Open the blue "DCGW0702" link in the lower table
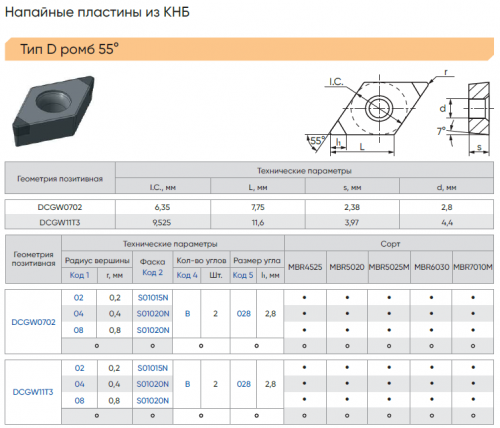This screenshot has height=428, width=500. click(33, 322)
